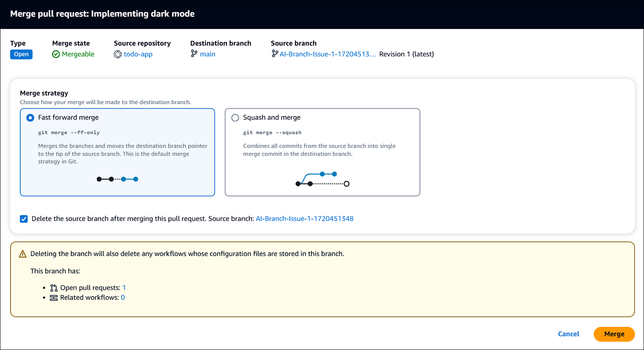This screenshot has height=350, width=644.
Task: Click the yellow warning triangle icon
Action: pos(23,254)
